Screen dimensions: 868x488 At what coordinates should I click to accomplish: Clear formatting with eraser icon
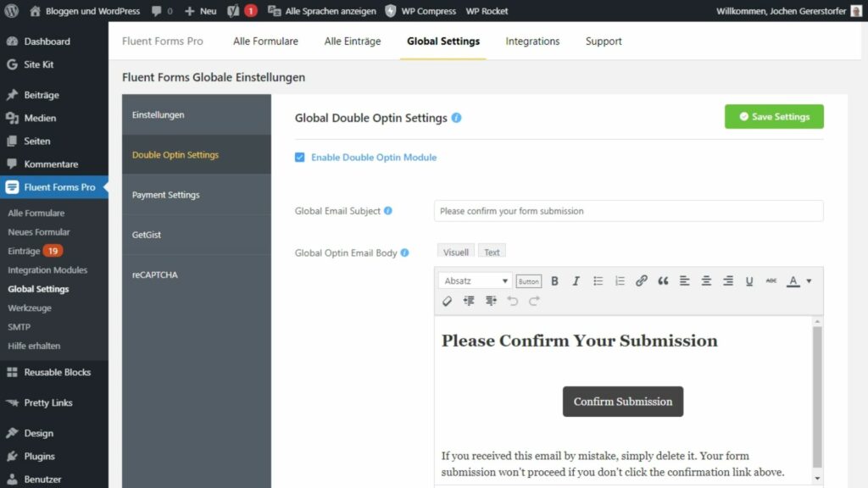coord(447,301)
